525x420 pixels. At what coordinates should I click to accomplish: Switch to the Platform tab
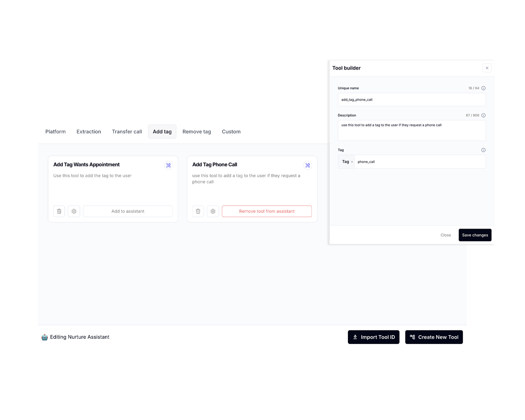click(56, 132)
